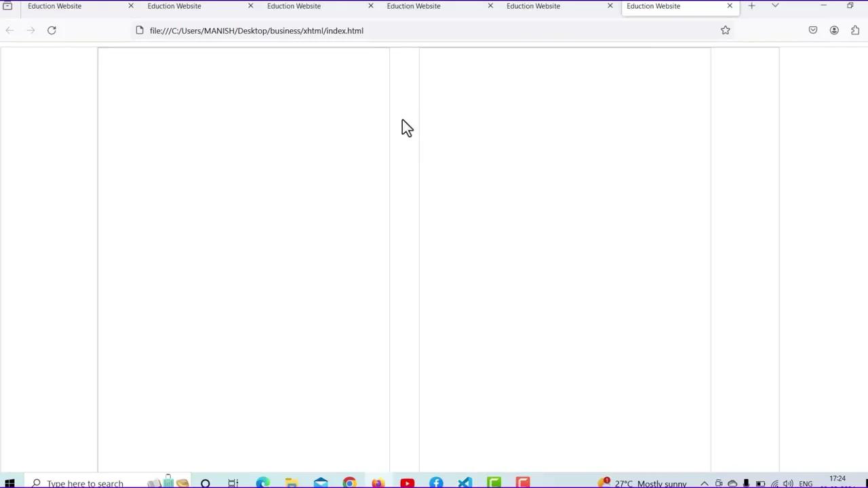
Task: Open the Firefox account icon
Action: [834, 30]
